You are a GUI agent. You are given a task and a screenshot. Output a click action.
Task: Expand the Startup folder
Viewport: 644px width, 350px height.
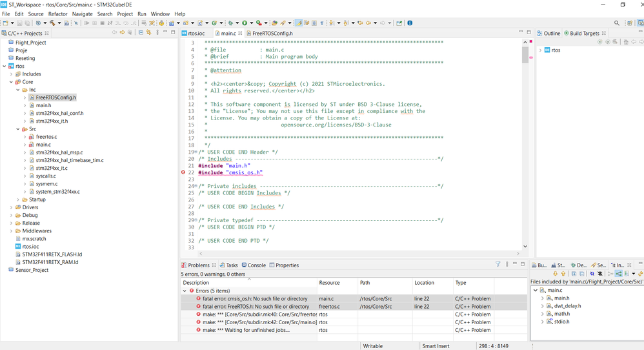[x=18, y=200]
